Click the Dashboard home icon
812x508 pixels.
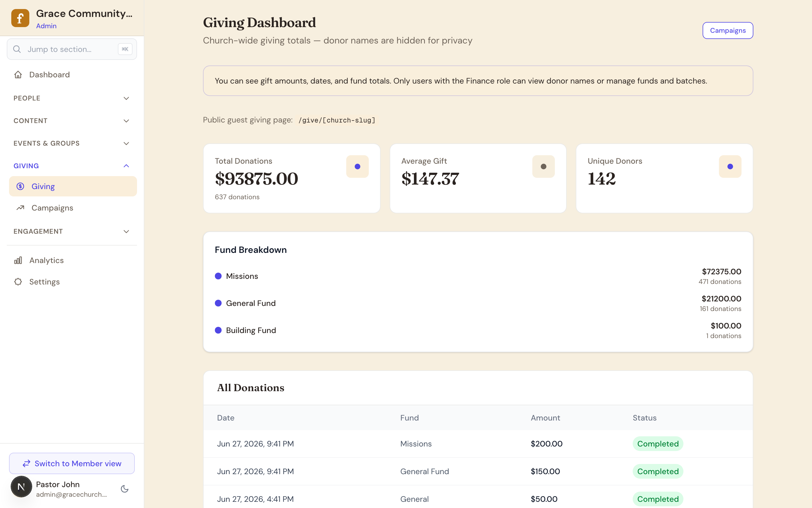coord(18,75)
